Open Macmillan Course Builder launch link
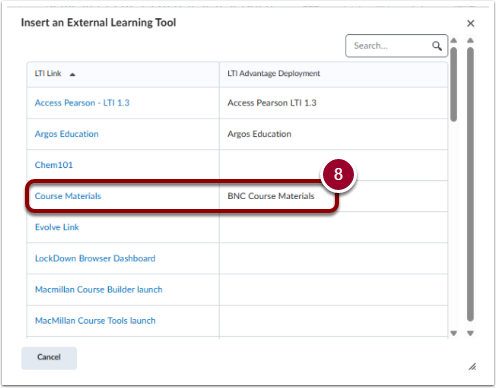This screenshot has height=388, width=496. (x=99, y=289)
